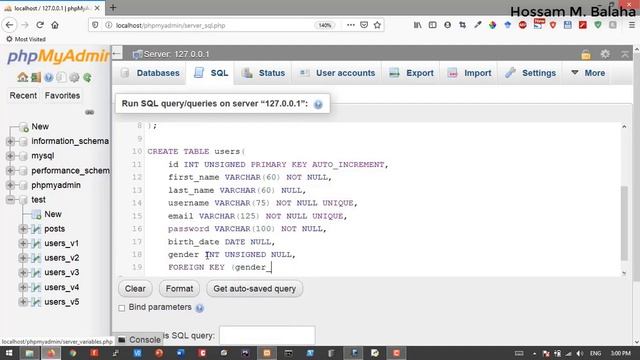Expand the users_v2 table node
Viewport: 640px width, 360px height.
[23, 258]
